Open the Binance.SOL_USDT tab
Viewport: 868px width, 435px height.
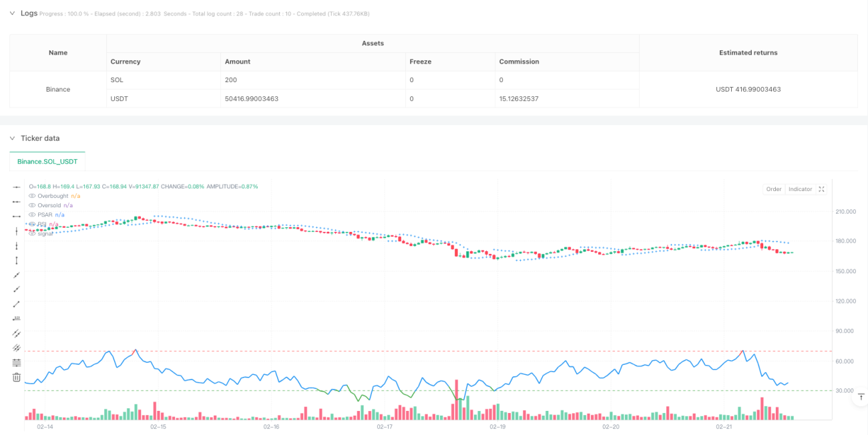(47, 161)
